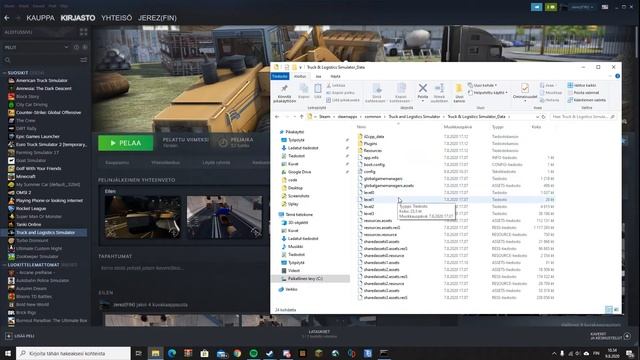The image size is (640, 360).
Task: Start the game with the green PELAA button
Action: (126, 143)
